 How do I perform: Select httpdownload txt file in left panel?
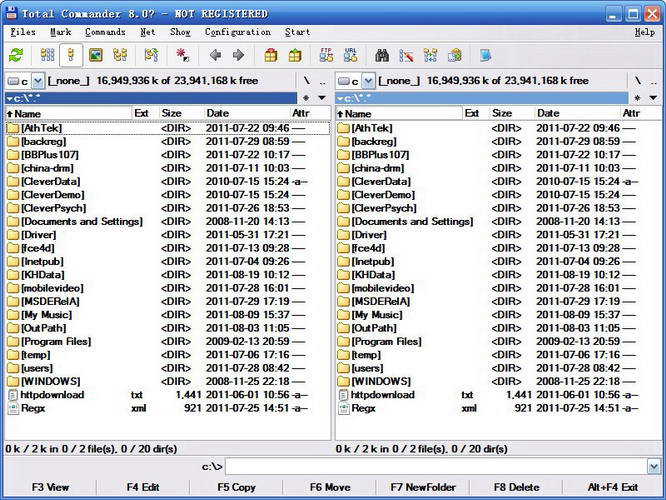tap(167, 395)
